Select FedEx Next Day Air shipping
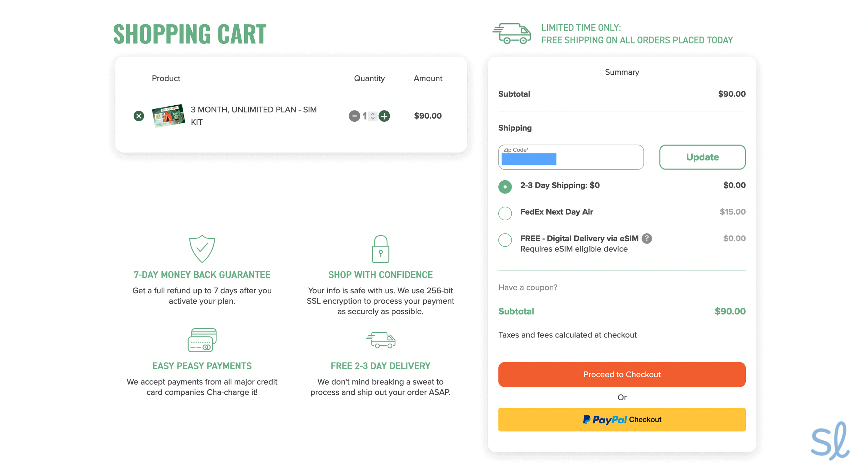The image size is (868, 476). [x=505, y=213]
